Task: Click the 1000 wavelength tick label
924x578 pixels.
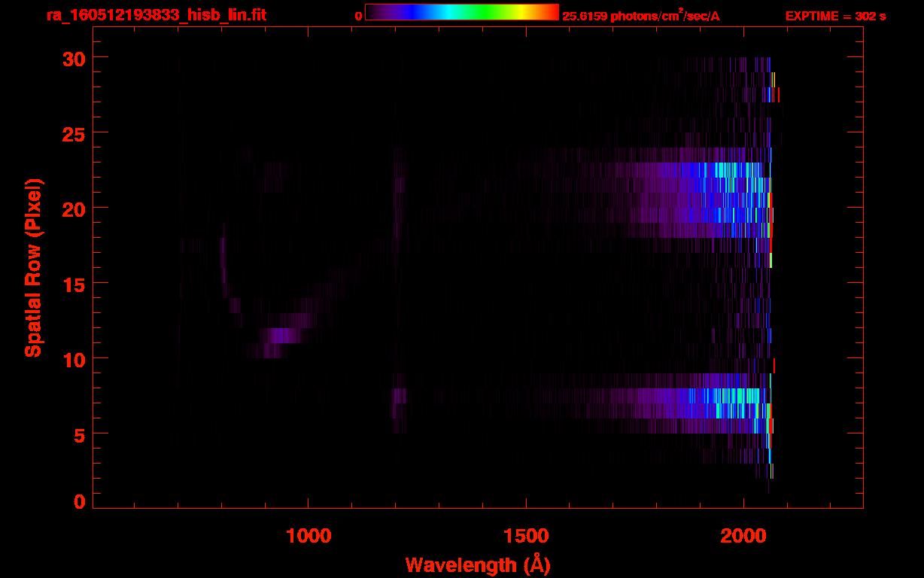Action: [309, 535]
